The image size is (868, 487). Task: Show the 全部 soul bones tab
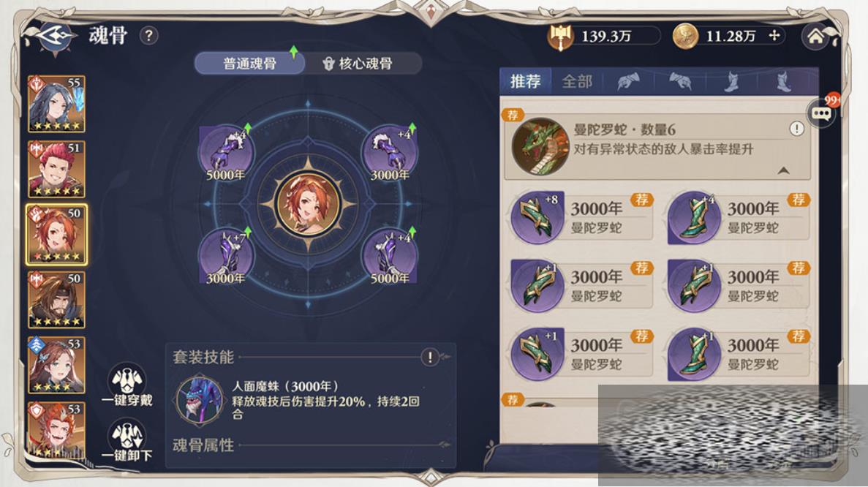(577, 82)
